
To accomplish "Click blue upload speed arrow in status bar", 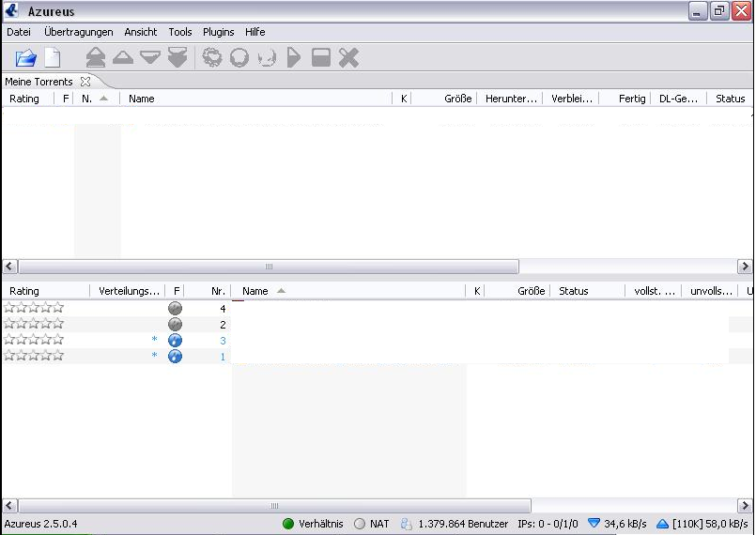I will 663,524.
